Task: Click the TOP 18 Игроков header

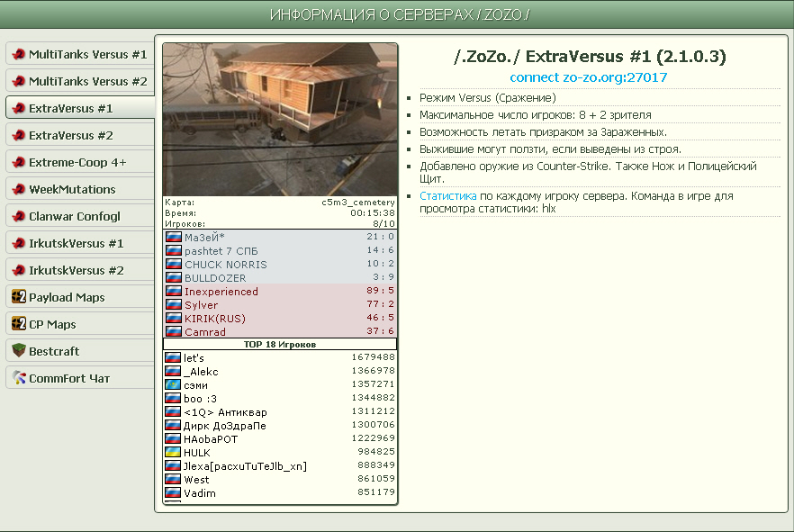Action: (280, 344)
